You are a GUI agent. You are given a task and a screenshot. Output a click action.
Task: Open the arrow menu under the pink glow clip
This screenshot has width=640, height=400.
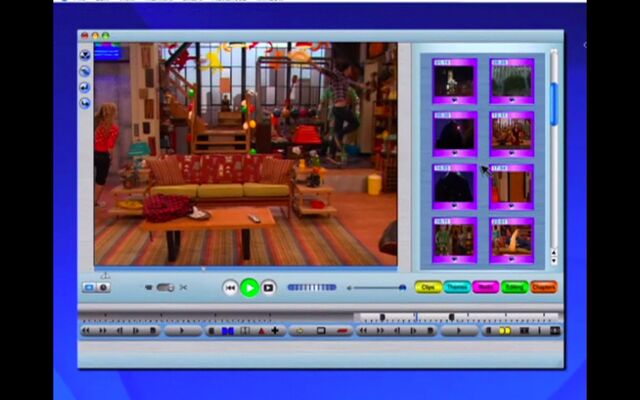[x=454, y=153]
